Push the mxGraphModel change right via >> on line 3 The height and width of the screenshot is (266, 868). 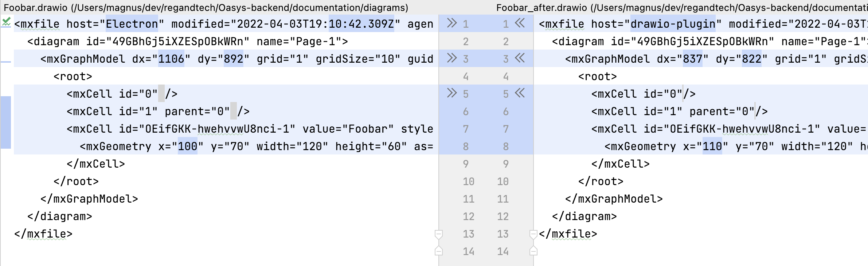tap(452, 58)
